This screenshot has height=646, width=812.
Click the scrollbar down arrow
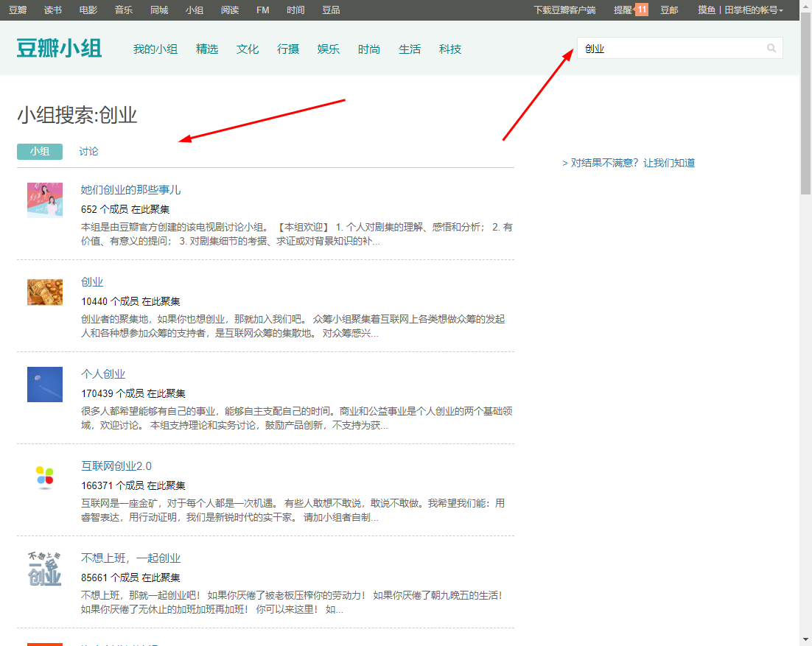(x=806, y=640)
